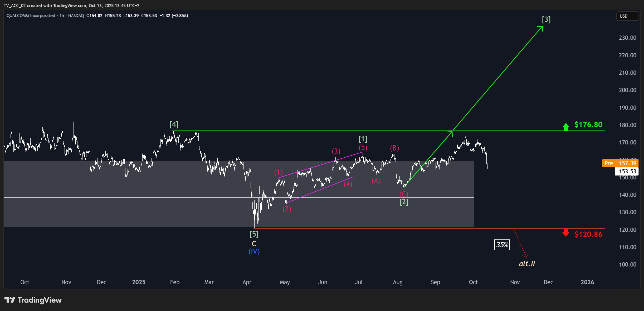Click the 1h interval label
644x311 pixels.
[62, 16]
